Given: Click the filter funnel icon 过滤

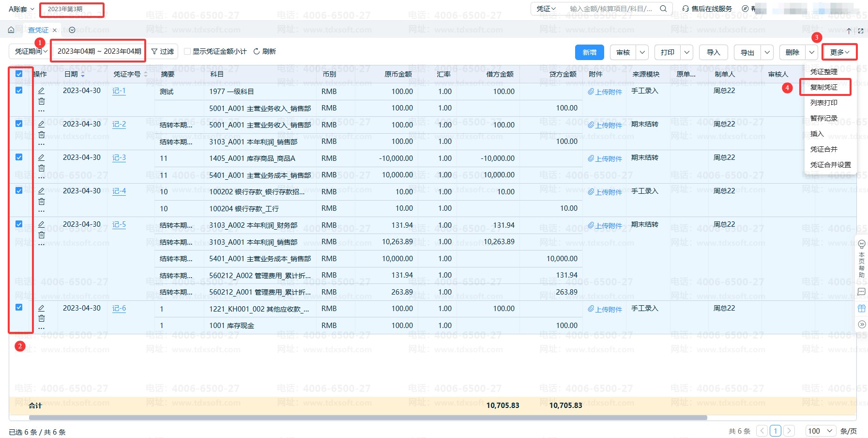Looking at the screenshot, I should point(154,51).
